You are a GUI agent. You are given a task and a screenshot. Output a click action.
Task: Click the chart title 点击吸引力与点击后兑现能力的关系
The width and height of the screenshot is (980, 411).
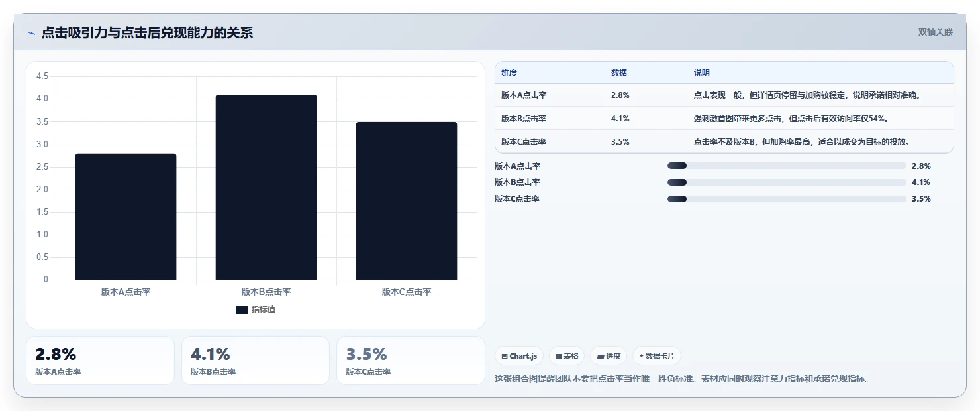[x=147, y=33]
